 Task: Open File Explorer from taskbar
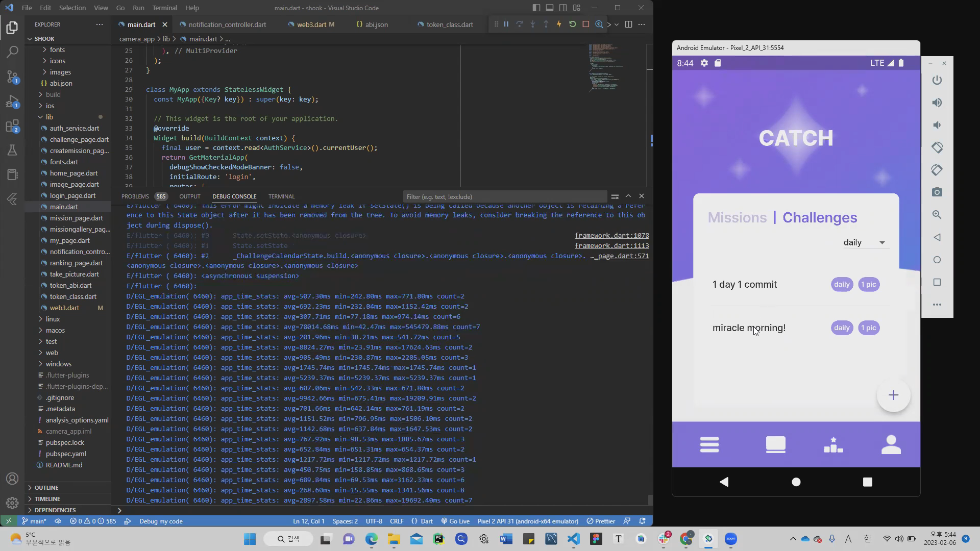click(x=394, y=539)
